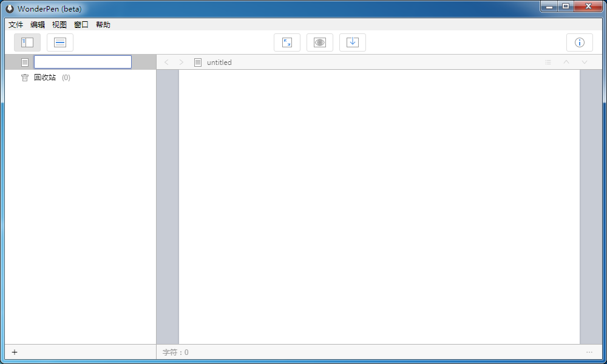The image size is (607, 364).
Task: Toggle the document list view button
Action: (x=60, y=42)
